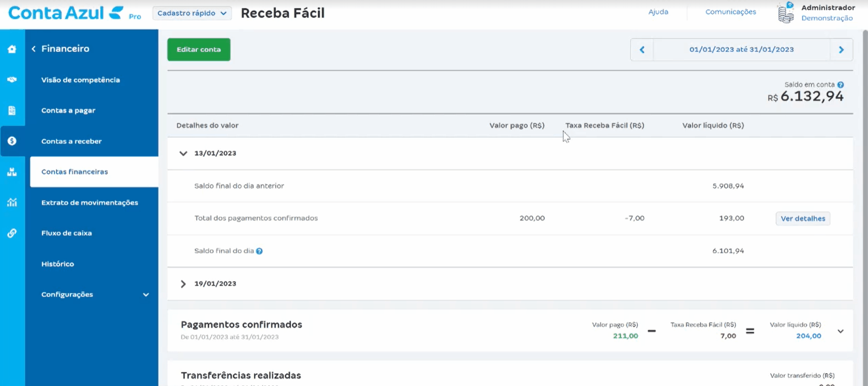Open the boxes inventory icon in sidebar
Screen dimensions: 868x386
coord(12,172)
